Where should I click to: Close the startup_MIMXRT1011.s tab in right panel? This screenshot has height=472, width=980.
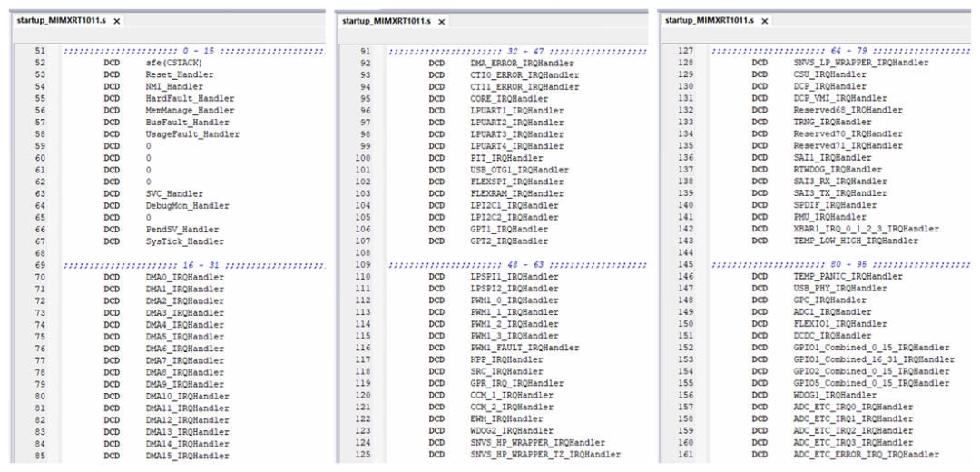[x=765, y=21]
